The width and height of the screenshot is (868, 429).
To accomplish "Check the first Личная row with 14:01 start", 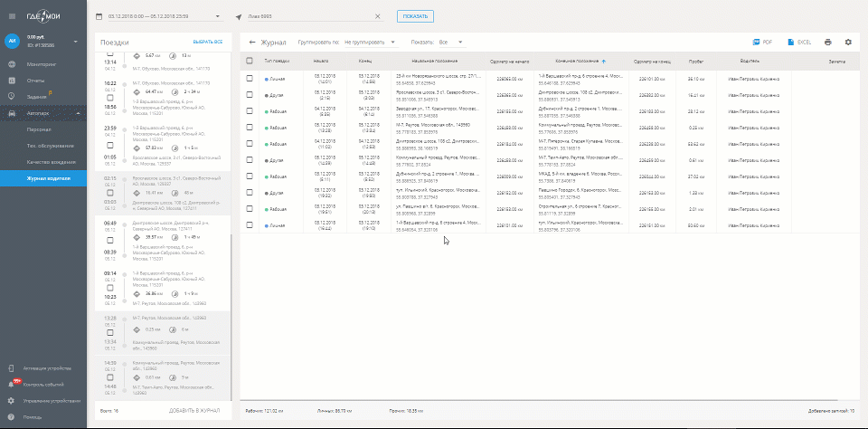I will click(x=250, y=80).
